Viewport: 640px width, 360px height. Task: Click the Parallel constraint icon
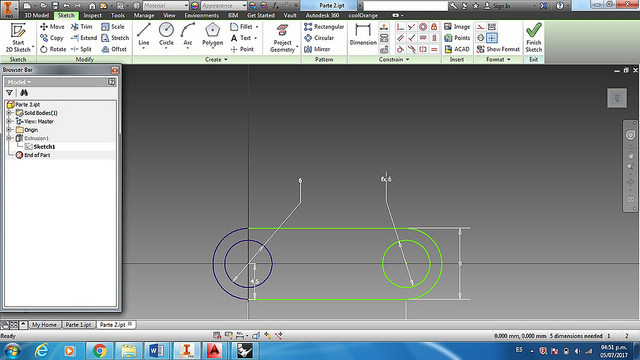click(400, 38)
